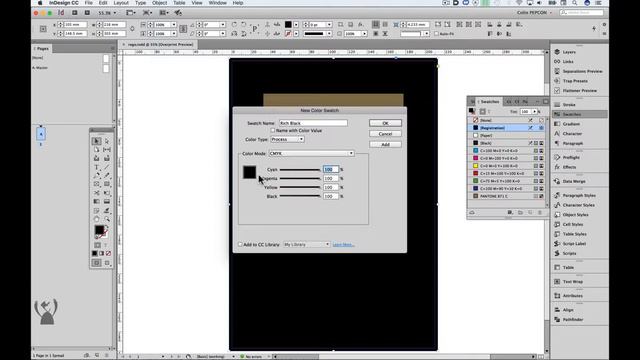Click the Add button in the dialog
Viewport: 640px width, 360px height.
[385, 144]
